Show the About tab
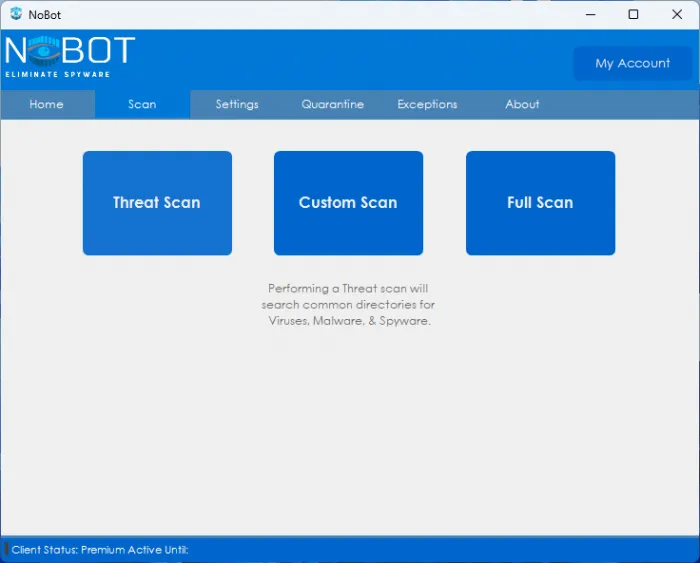The width and height of the screenshot is (700, 563). point(522,104)
